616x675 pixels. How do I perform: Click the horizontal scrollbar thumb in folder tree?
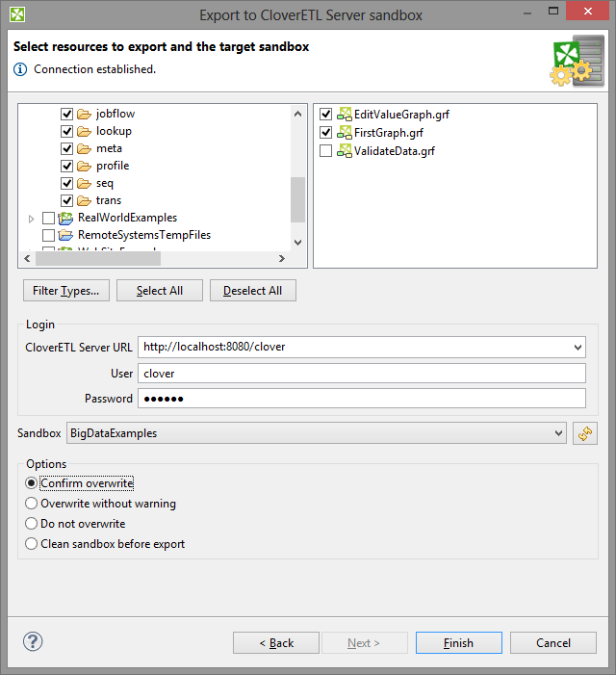pos(98,259)
